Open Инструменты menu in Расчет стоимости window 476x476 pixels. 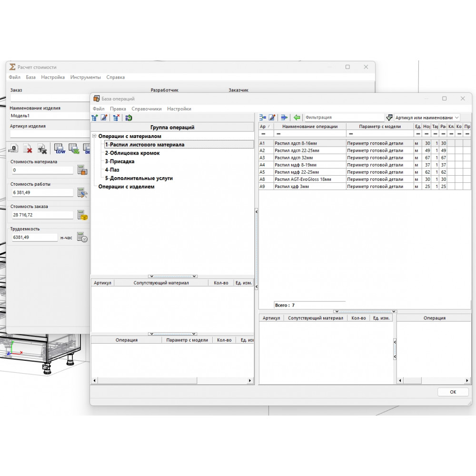(86, 77)
